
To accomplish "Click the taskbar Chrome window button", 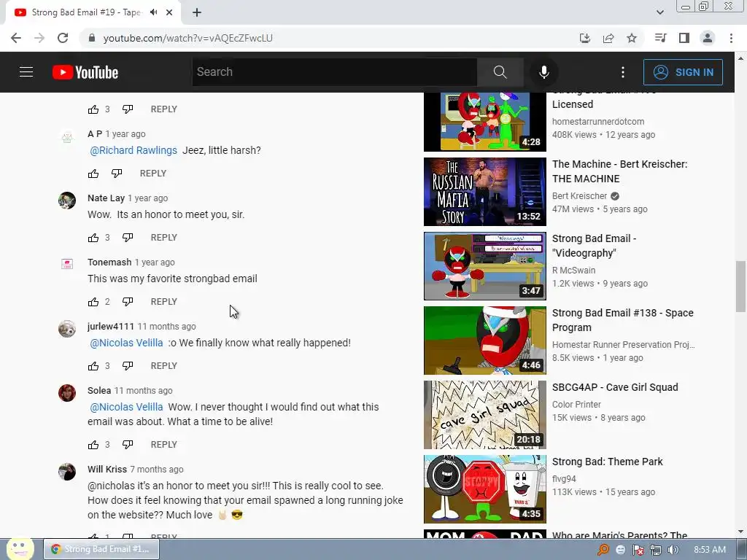I will point(101,549).
